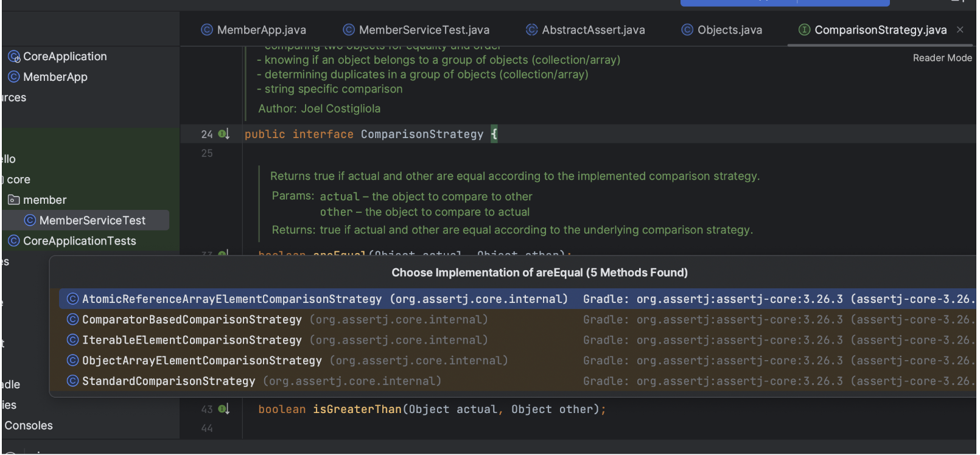Click the 'Returns true if actual and other' description
This screenshot has width=980, height=455.
click(515, 176)
